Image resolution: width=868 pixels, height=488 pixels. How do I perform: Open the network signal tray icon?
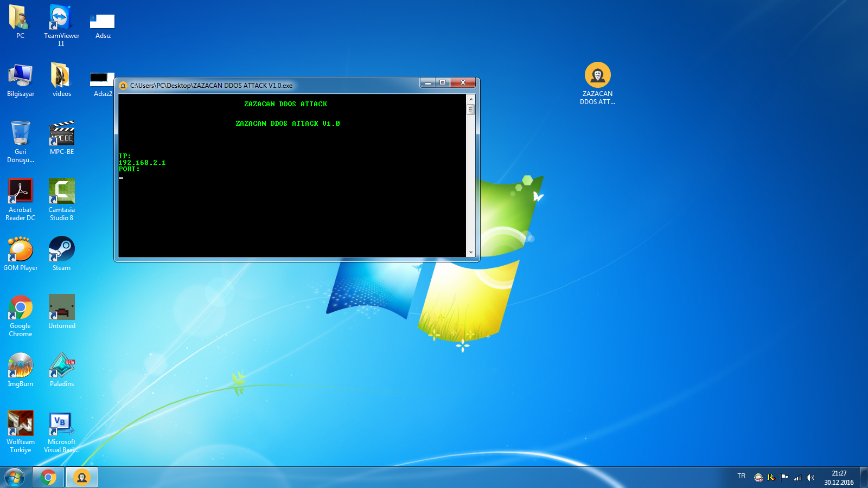click(797, 478)
